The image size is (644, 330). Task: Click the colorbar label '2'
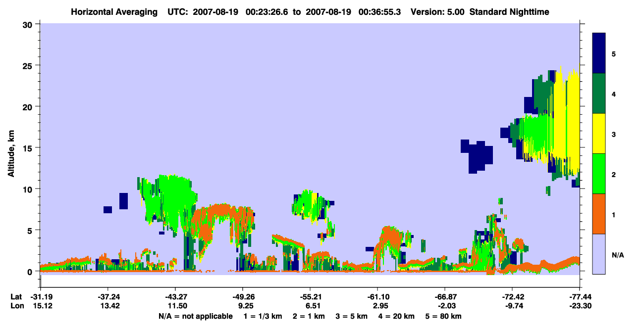613,174
